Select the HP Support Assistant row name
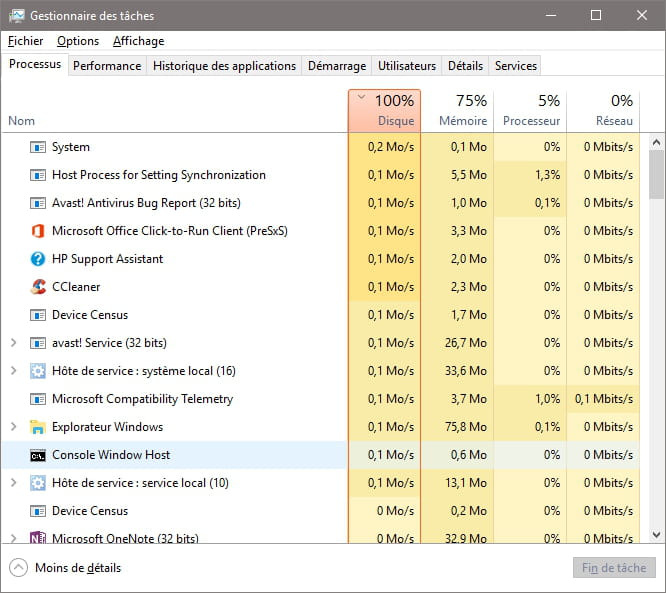Screen dimensions: 666x593 pos(107,259)
